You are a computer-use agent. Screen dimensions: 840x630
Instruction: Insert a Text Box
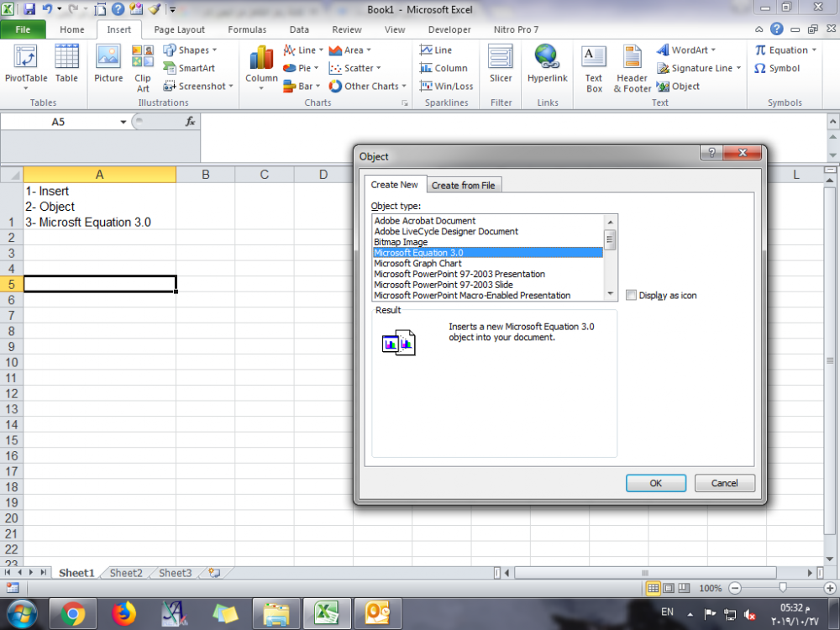(594, 69)
